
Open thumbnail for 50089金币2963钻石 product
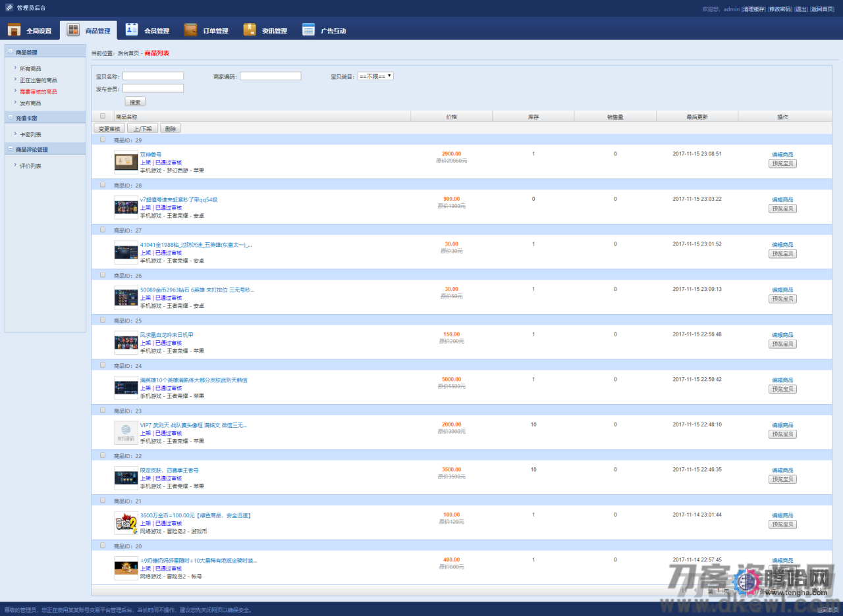pos(126,297)
